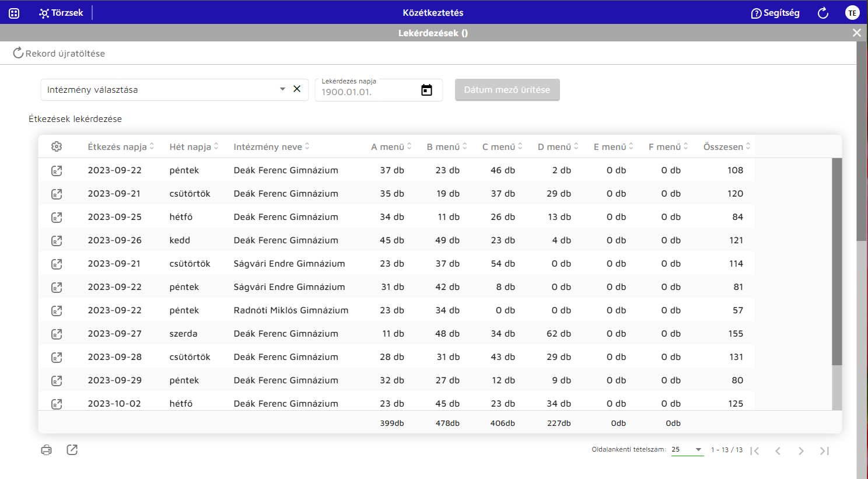
Task: Open the calendar date picker
Action: tap(426, 90)
